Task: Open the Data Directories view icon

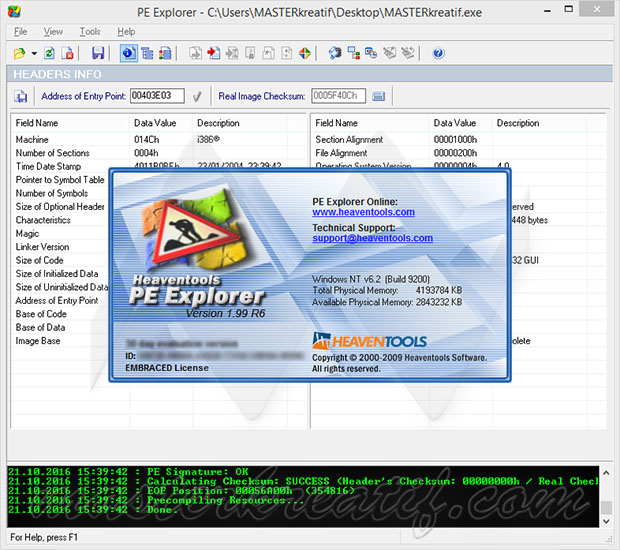Action: coord(147,53)
